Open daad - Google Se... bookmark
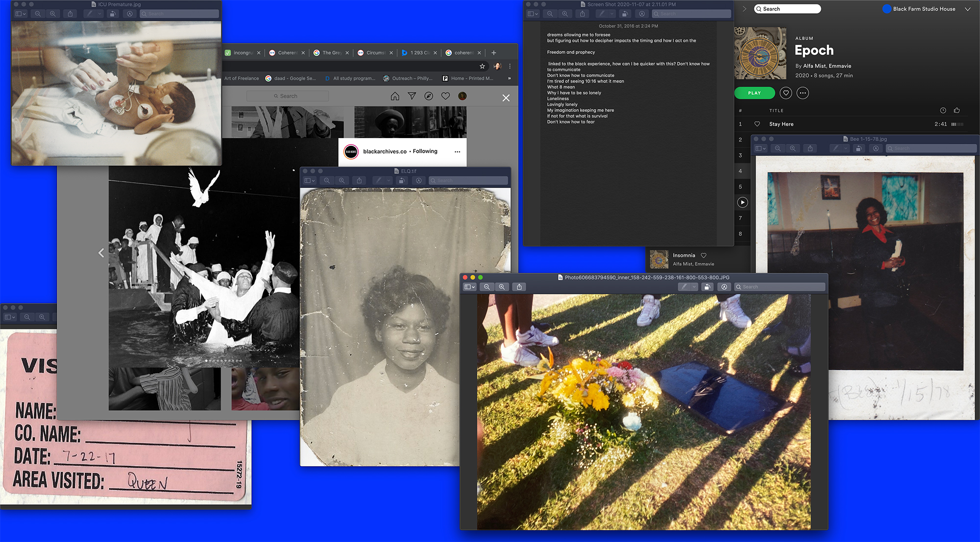This screenshot has width=980, height=542. (x=291, y=78)
